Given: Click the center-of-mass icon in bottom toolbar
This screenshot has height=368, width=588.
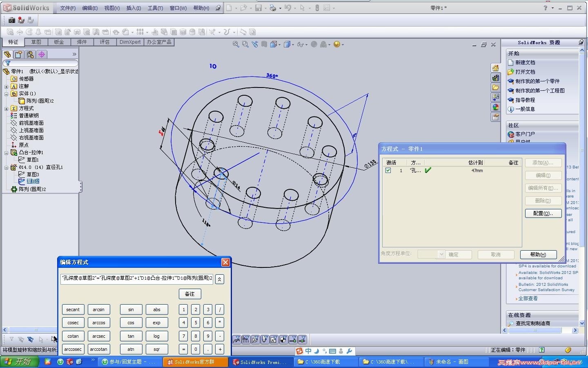Looking at the screenshot, I should [x=283, y=339].
